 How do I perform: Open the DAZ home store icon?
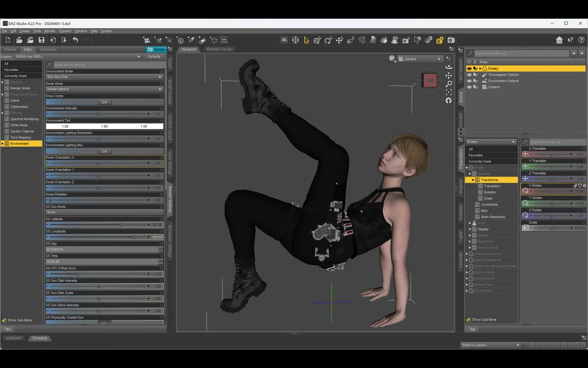tap(559, 40)
